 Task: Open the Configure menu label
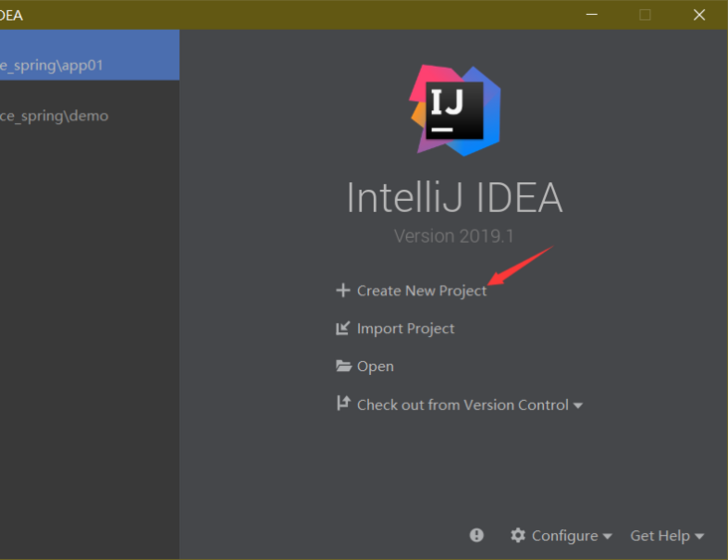pos(564,535)
